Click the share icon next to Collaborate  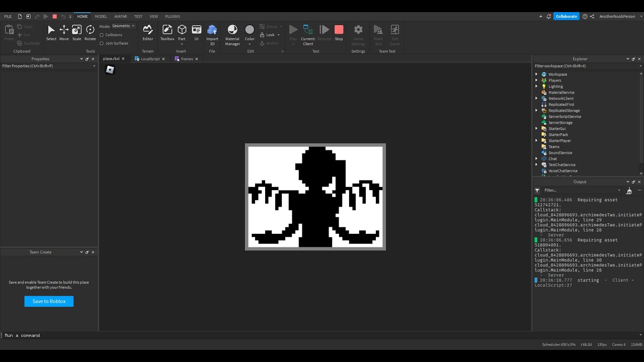click(592, 17)
